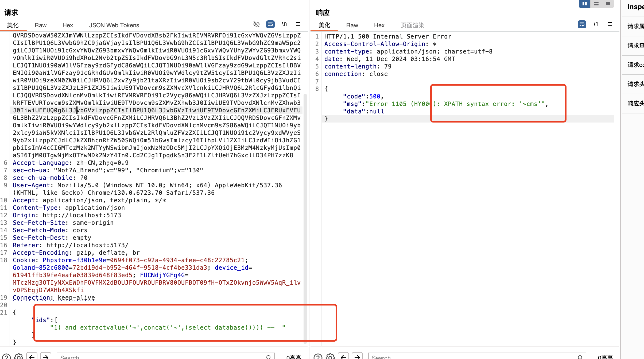Switch request view to Raw tab
The width and height of the screenshot is (644, 359).
click(40, 25)
